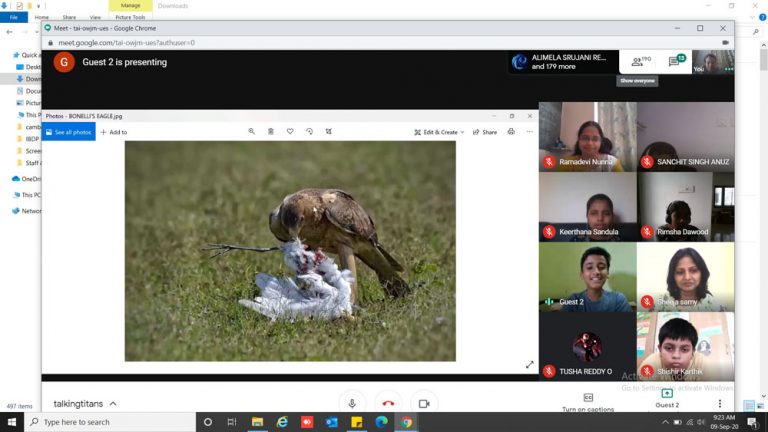The width and height of the screenshot is (768, 432).
Task: Open Windows Start button
Action: [x=12, y=422]
